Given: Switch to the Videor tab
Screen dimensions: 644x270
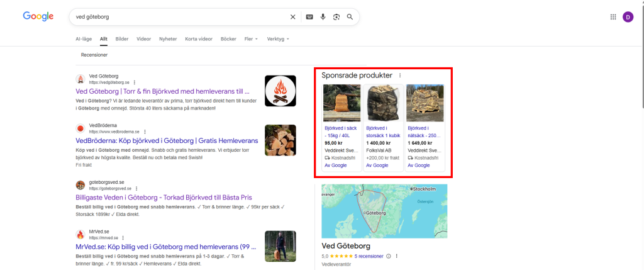Looking at the screenshot, I should click(x=144, y=39).
